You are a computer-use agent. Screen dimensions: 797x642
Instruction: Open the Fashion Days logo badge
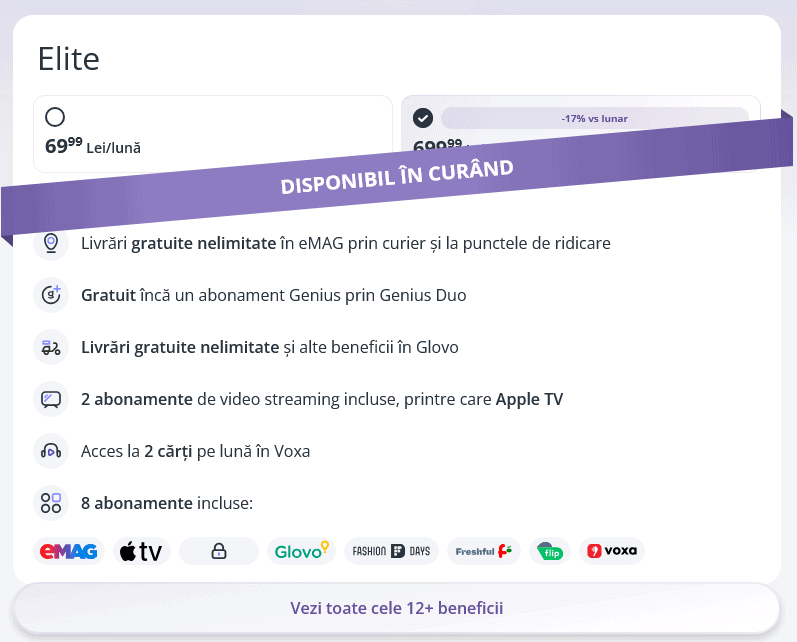(391, 551)
